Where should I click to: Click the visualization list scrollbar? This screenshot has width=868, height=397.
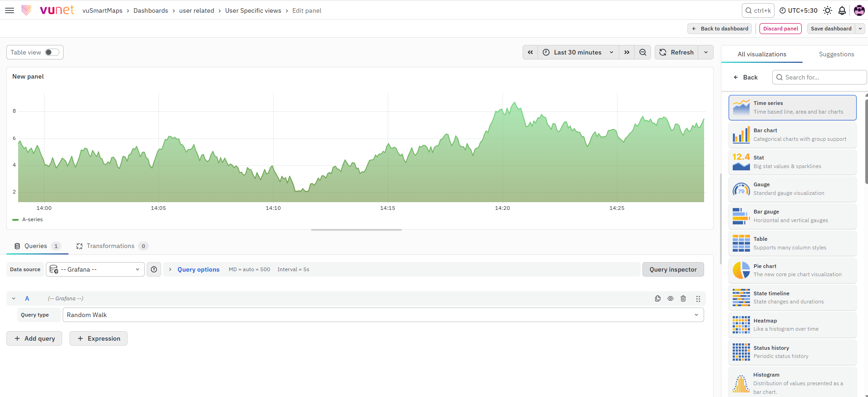[x=866, y=141]
